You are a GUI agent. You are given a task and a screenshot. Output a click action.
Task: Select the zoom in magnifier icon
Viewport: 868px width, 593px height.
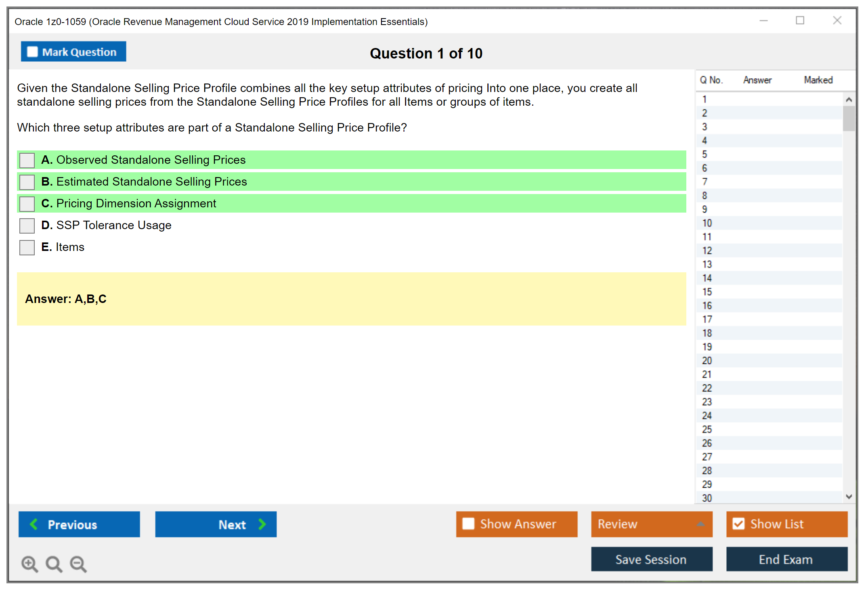29,564
